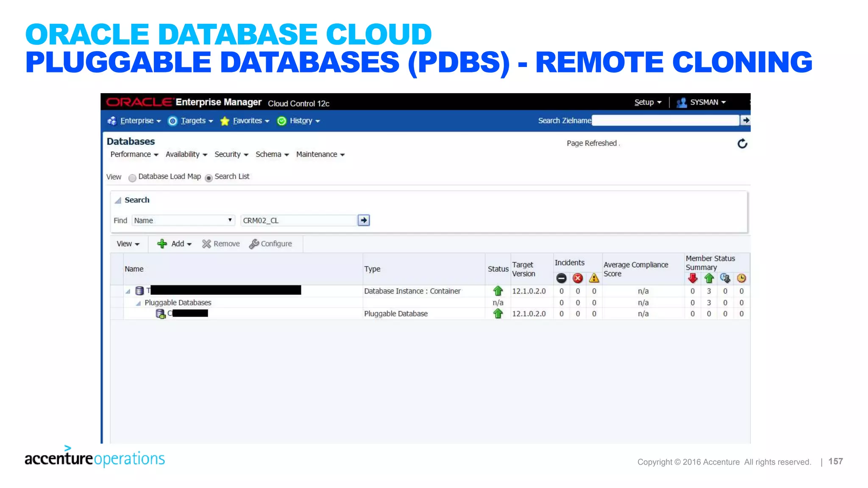Open the Setup dropdown
Image resolution: width=868 pixels, height=488 pixels.
click(648, 102)
